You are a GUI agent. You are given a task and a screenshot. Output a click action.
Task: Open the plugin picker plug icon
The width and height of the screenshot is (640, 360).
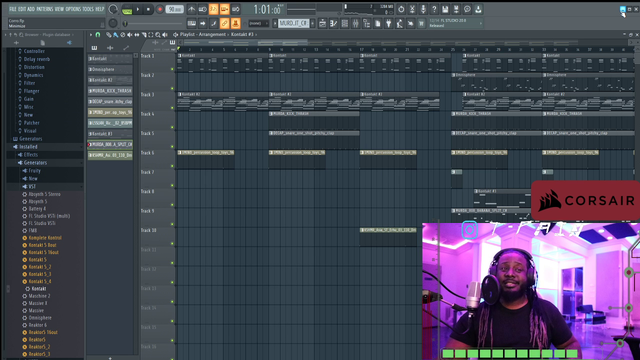[x=389, y=24]
